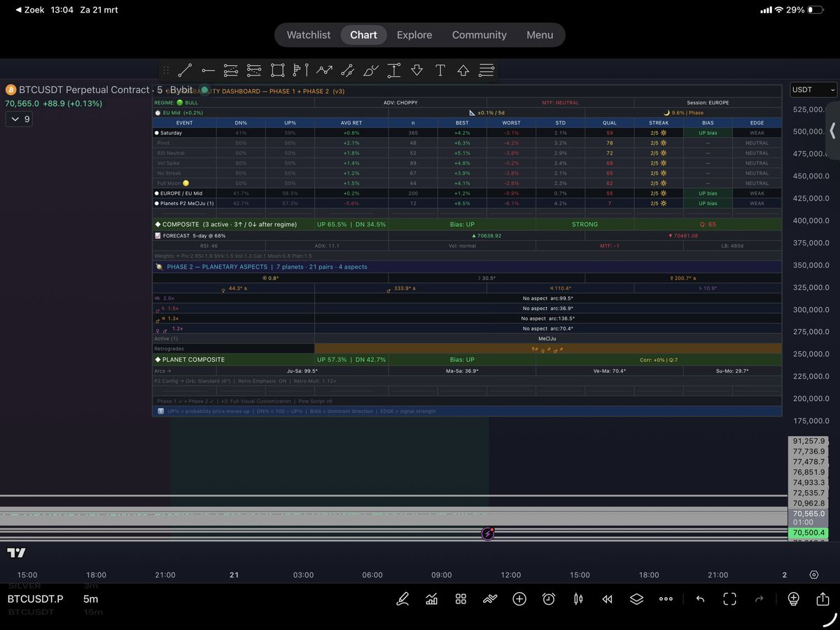The width and height of the screenshot is (840, 630).
Task: Open the Watchlist tab
Action: (x=309, y=35)
